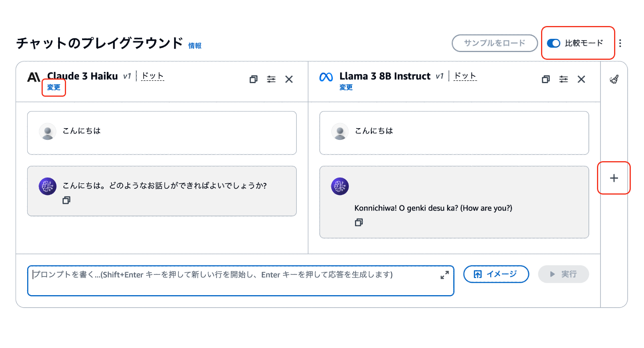
Task: Click user avatar in Claude panel
Action: pyautogui.click(x=48, y=132)
